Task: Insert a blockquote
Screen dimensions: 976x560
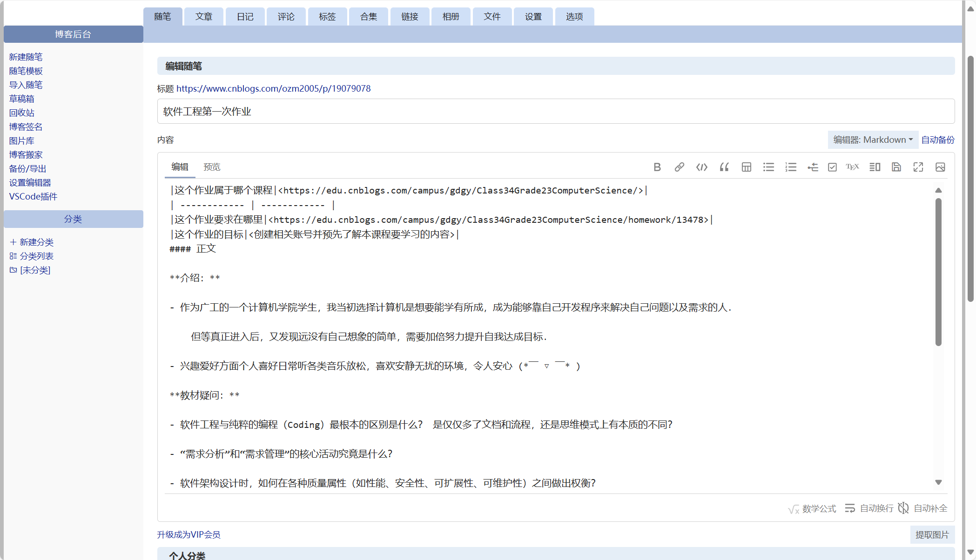Action: [724, 167]
